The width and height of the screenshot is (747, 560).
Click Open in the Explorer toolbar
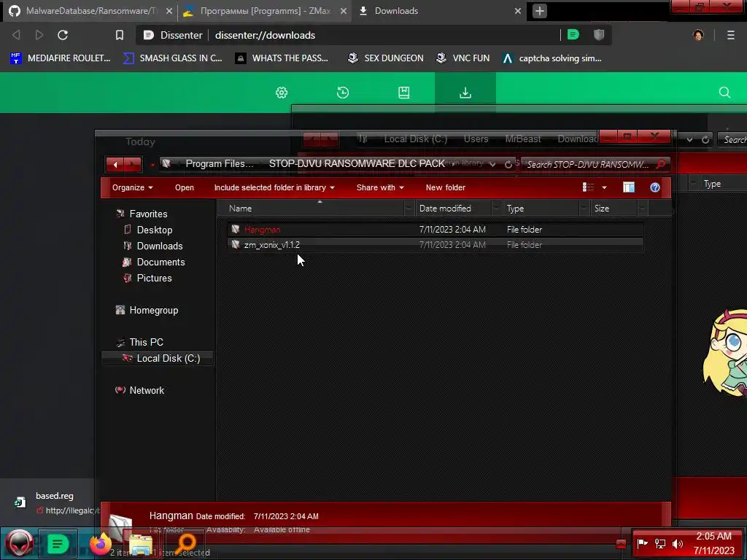[x=185, y=187]
